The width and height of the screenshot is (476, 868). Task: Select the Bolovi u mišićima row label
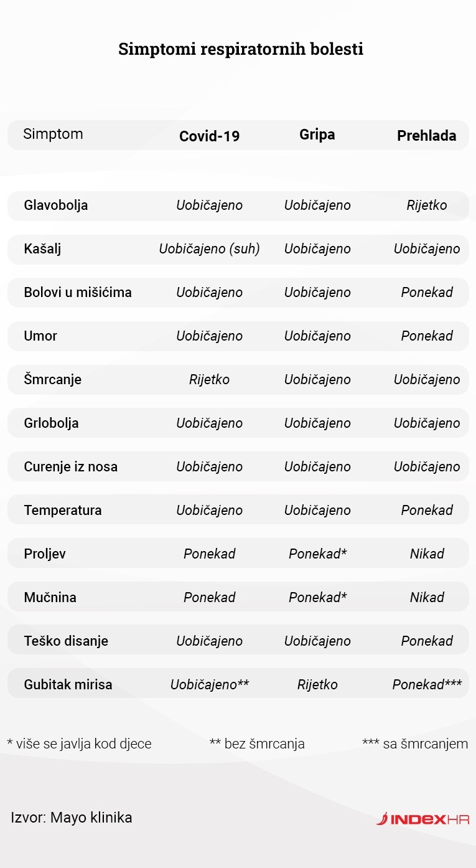(78, 293)
